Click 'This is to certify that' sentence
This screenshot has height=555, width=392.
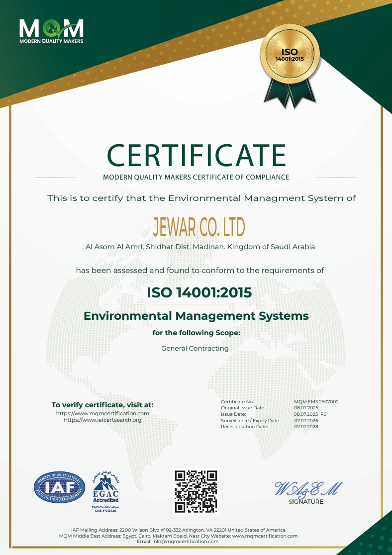[x=201, y=198]
